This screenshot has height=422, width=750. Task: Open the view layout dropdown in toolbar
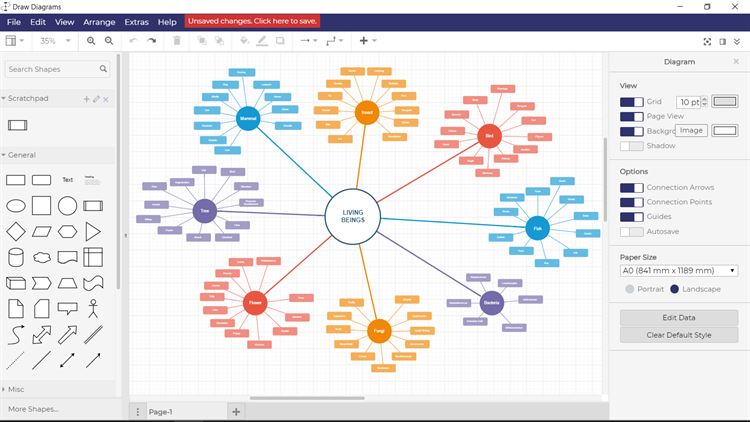14,41
